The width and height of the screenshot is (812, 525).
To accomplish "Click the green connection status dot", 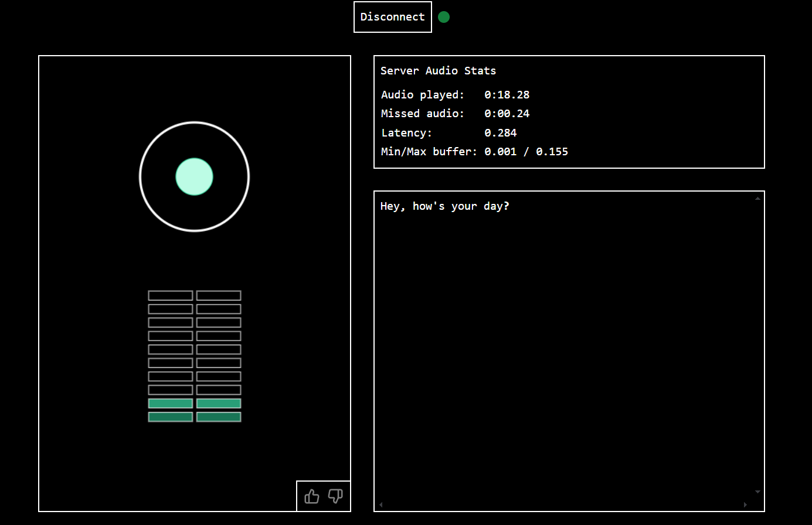I will click(x=444, y=17).
